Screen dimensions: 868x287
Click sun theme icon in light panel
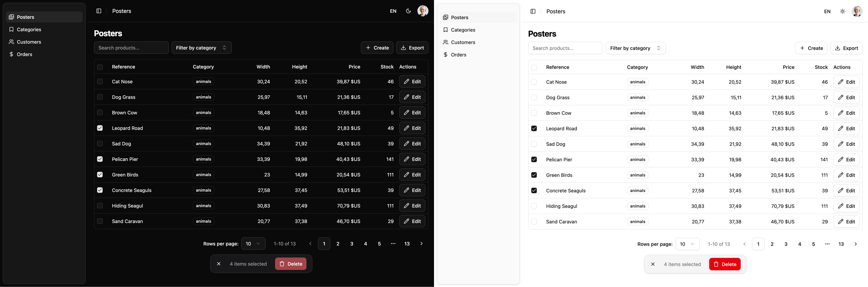pyautogui.click(x=842, y=11)
